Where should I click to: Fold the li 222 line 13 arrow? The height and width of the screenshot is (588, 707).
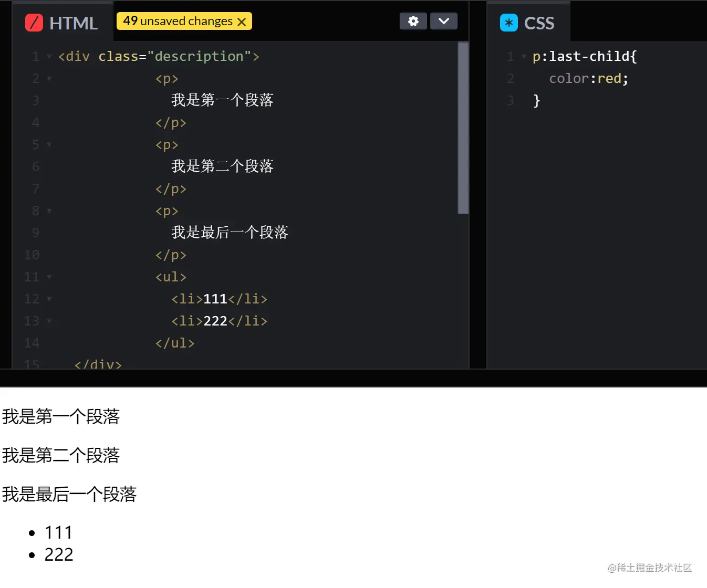tap(49, 321)
